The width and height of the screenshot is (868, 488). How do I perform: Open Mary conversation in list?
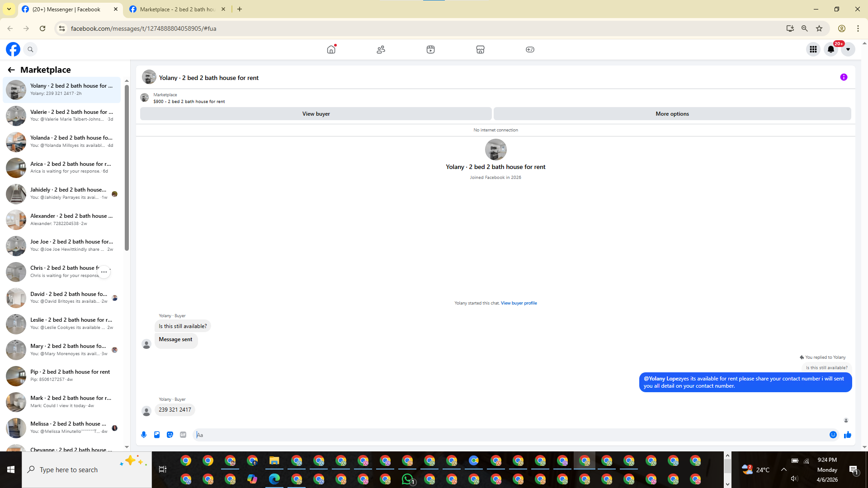point(62,350)
